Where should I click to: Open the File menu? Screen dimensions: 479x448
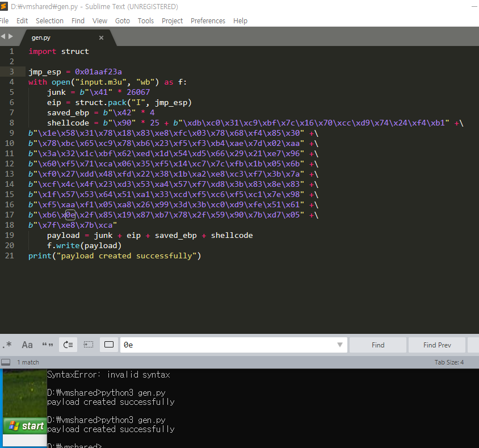point(3,21)
